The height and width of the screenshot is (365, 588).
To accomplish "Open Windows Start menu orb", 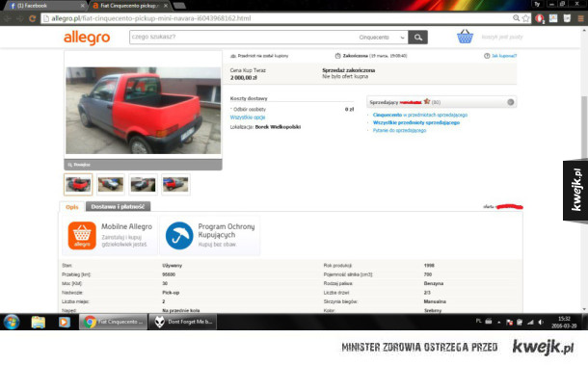I will (x=12, y=322).
